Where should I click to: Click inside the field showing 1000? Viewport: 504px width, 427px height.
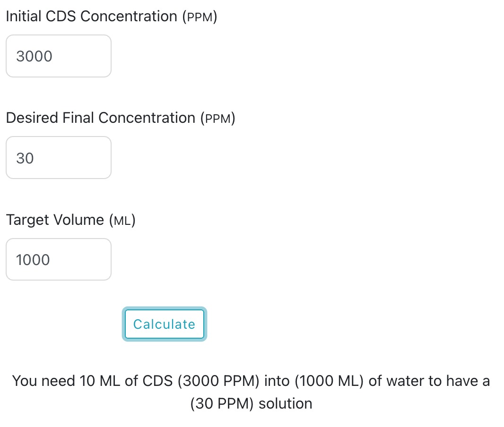[58, 259]
